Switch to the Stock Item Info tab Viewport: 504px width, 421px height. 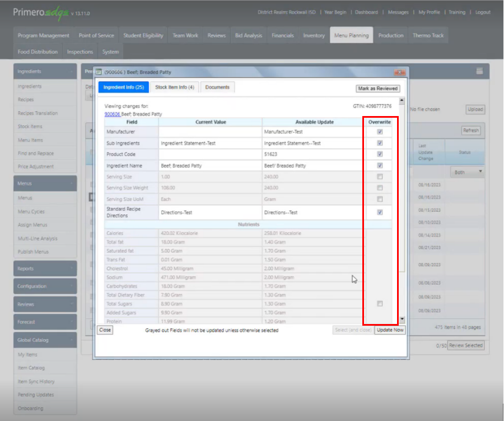pos(176,87)
